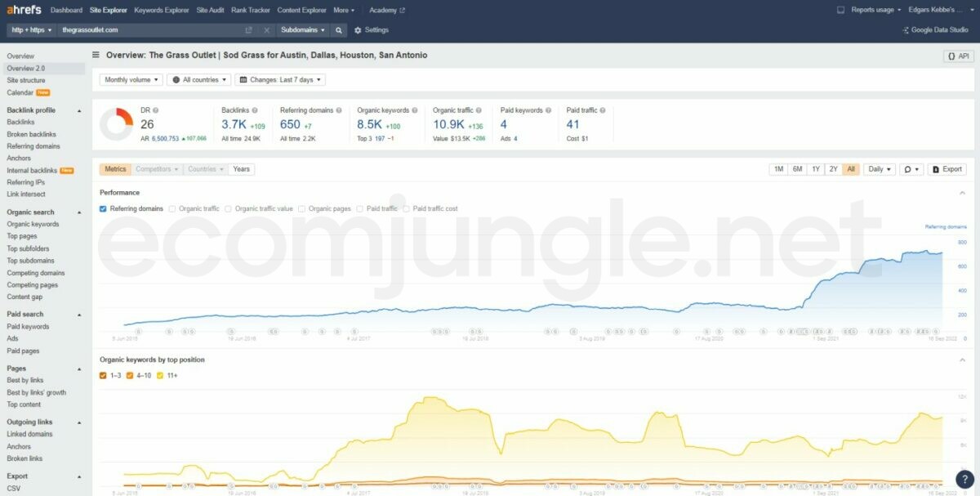
Task: Click the hamburger menu icon beside Overview title
Action: pos(96,56)
